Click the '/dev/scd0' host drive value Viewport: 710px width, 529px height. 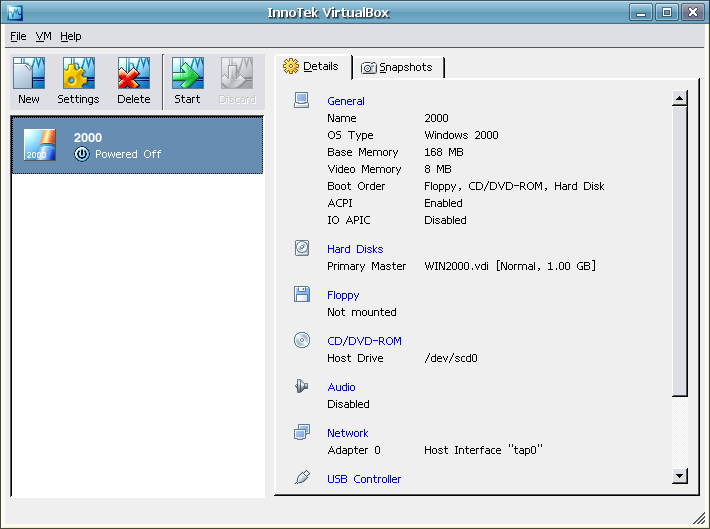pos(451,358)
